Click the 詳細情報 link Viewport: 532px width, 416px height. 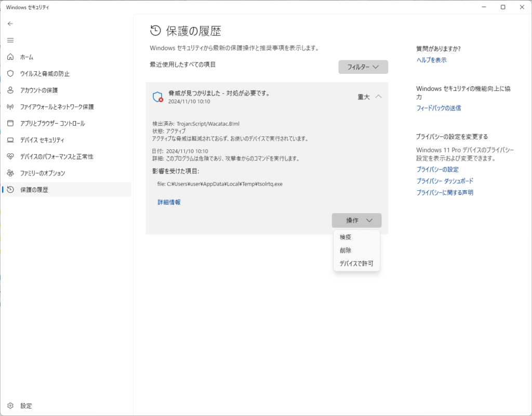click(x=169, y=202)
